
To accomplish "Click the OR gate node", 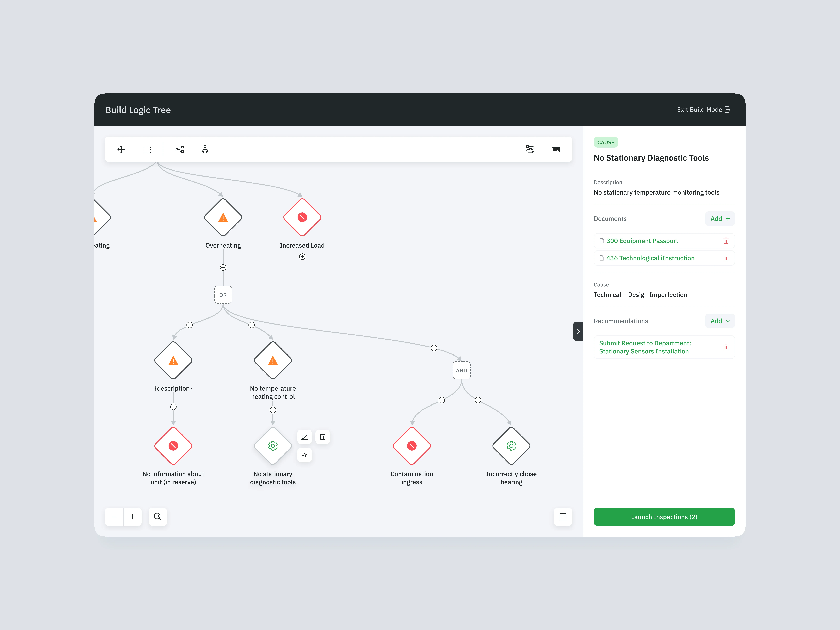I will [x=223, y=295].
